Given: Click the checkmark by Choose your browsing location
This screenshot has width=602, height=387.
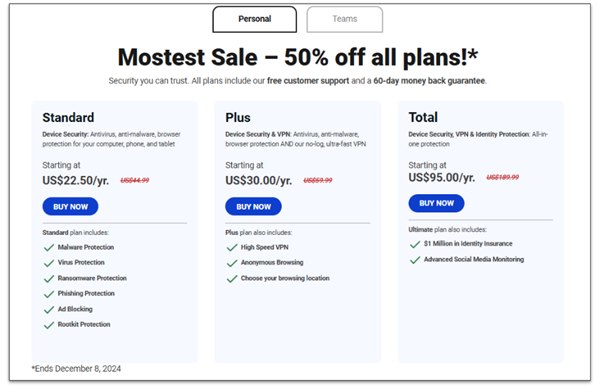Looking at the screenshot, I should [x=232, y=279].
